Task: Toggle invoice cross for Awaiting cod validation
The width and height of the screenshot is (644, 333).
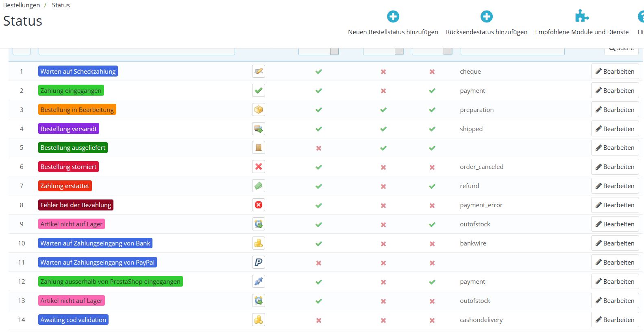Action: (432, 320)
